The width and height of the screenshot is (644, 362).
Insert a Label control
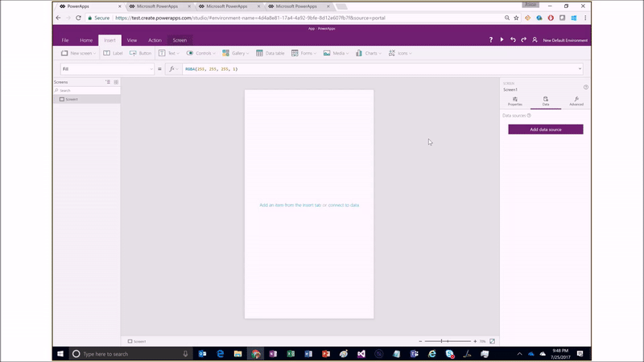114,53
